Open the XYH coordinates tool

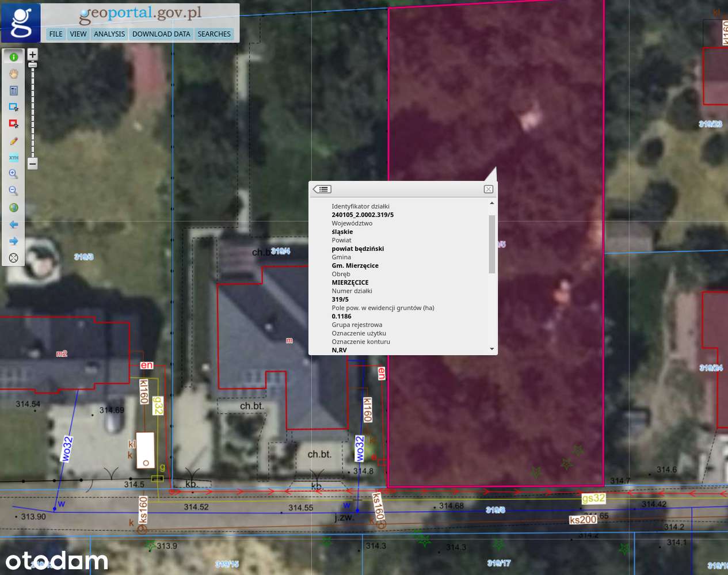pos(14,157)
